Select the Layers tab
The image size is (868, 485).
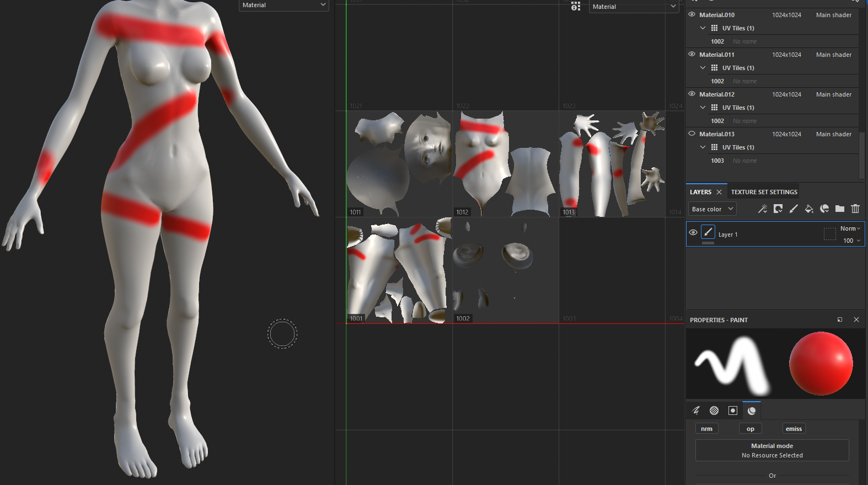pyautogui.click(x=700, y=192)
